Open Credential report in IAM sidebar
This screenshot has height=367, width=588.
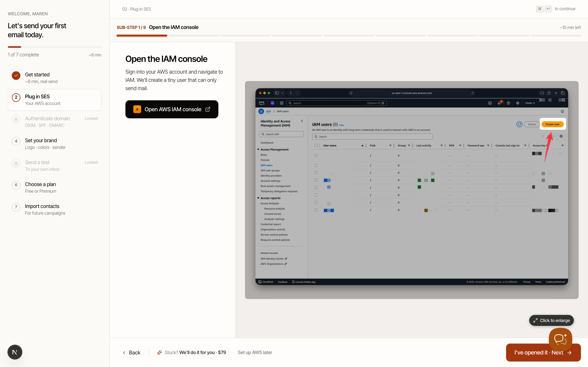tap(270, 224)
